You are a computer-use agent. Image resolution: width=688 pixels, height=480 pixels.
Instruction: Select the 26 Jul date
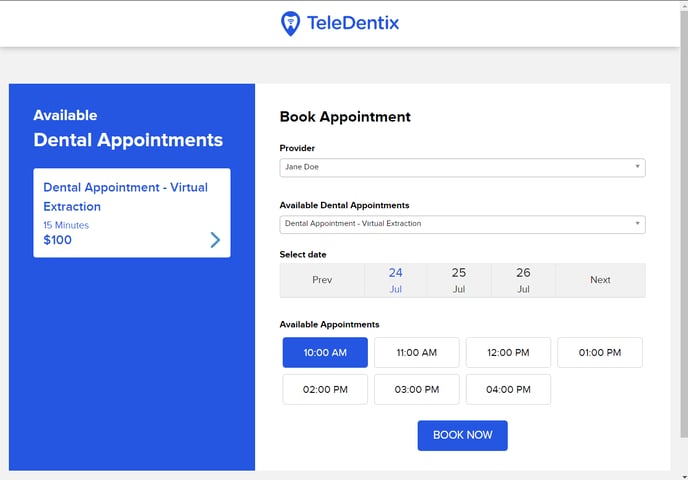coord(523,280)
